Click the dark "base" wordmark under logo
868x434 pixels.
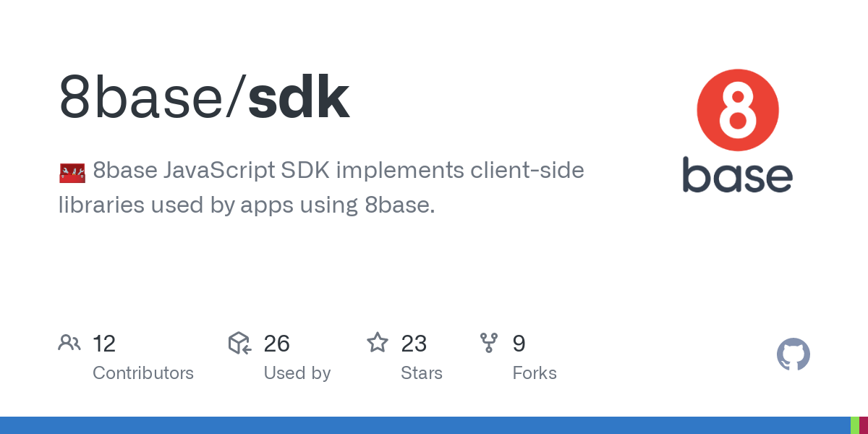737,175
